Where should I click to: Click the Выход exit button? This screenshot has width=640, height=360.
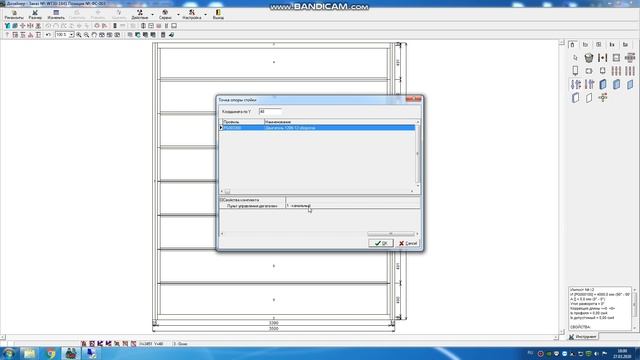218,15
